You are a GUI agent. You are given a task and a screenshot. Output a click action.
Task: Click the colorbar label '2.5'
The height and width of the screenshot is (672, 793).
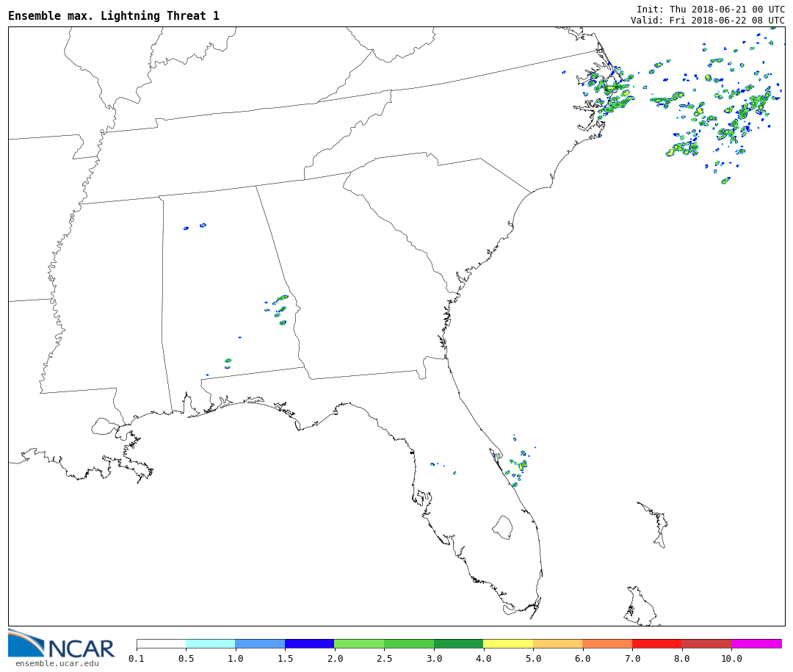pyautogui.click(x=384, y=658)
